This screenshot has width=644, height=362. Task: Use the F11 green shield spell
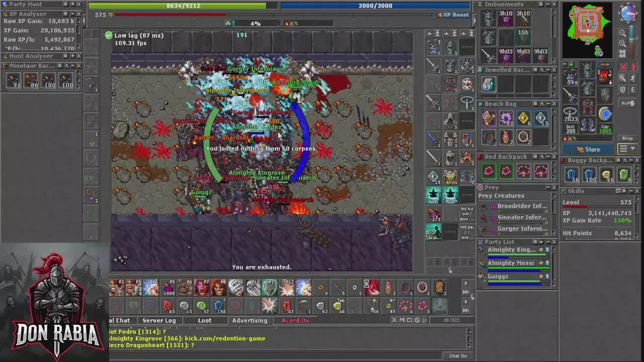coord(270,288)
